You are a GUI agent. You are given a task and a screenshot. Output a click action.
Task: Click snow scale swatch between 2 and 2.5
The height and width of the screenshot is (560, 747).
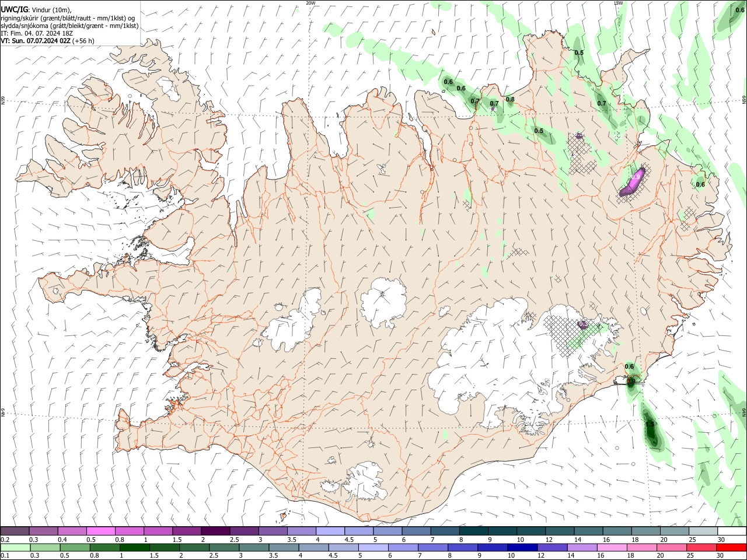(215, 531)
